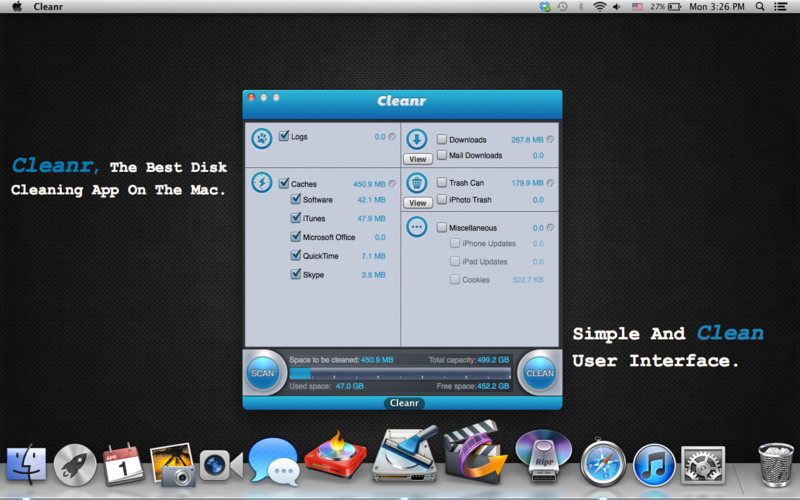800x500 pixels.
Task: Click the 179.9 MB Trash Can value
Action: point(528,183)
